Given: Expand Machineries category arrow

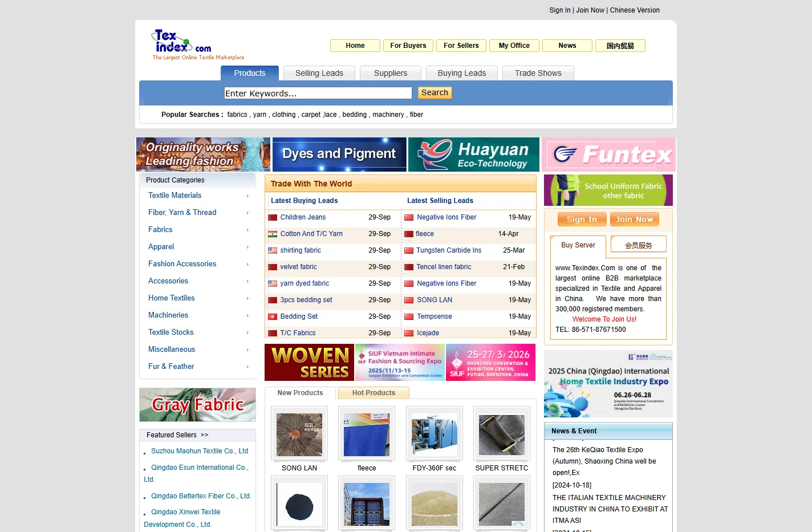Looking at the screenshot, I should tap(247, 316).
